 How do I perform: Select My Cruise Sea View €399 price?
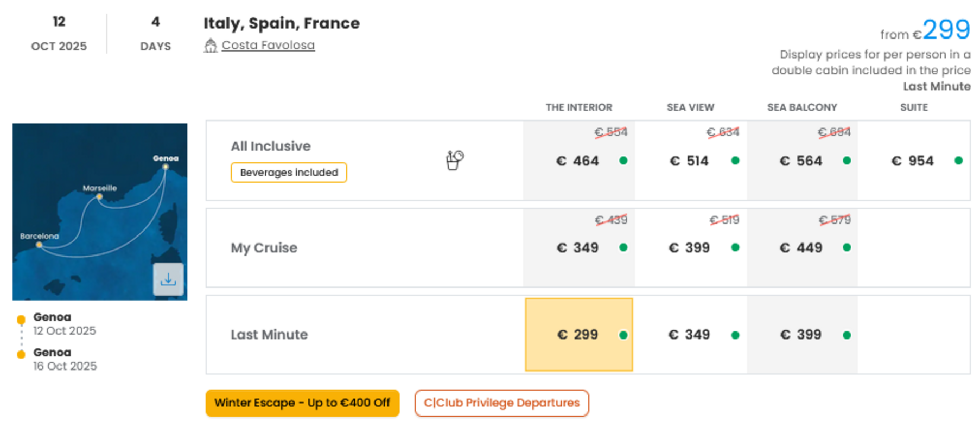pos(691,248)
